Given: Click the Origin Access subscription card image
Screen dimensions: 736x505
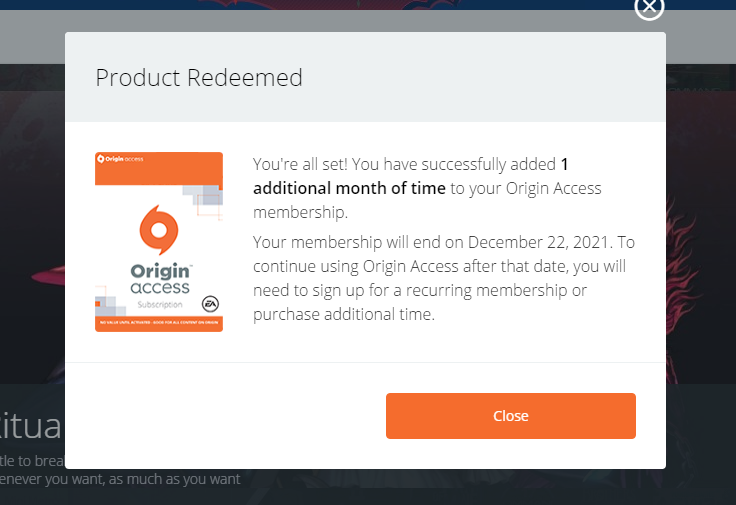Looking at the screenshot, I should pos(159,242).
